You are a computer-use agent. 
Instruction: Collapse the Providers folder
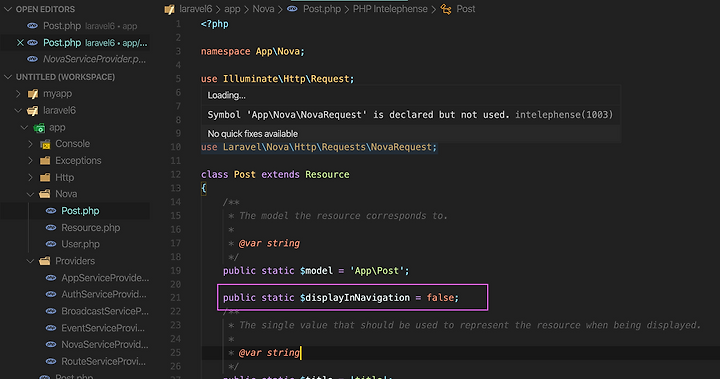pos(31,261)
